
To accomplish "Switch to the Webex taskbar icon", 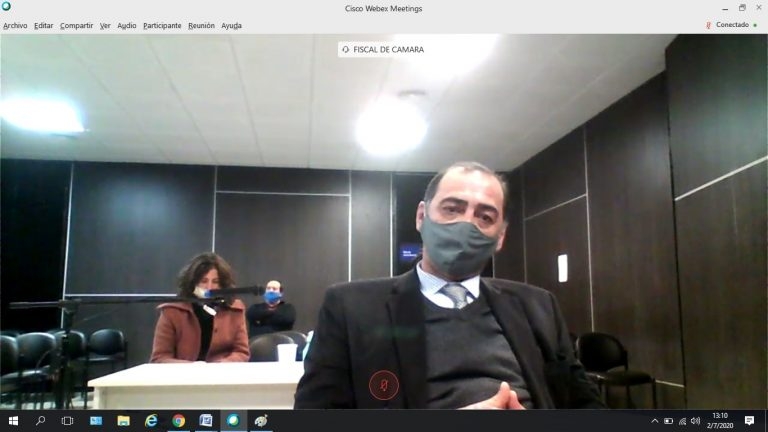I will coord(233,421).
